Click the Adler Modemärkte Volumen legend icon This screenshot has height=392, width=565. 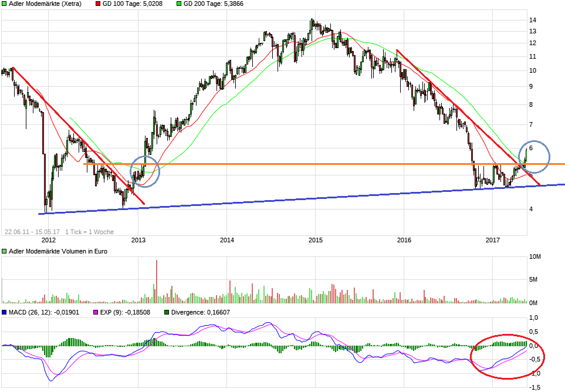click(x=5, y=251)
